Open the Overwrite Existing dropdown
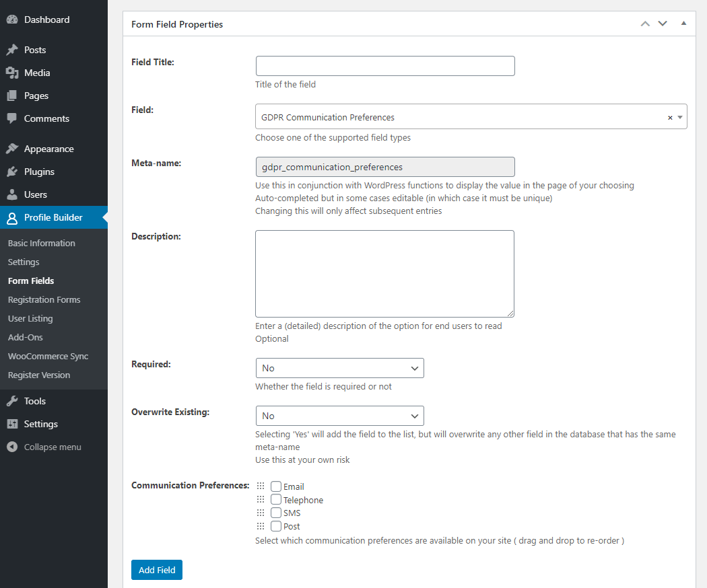707x588 pixels. [x=339, y=416]
